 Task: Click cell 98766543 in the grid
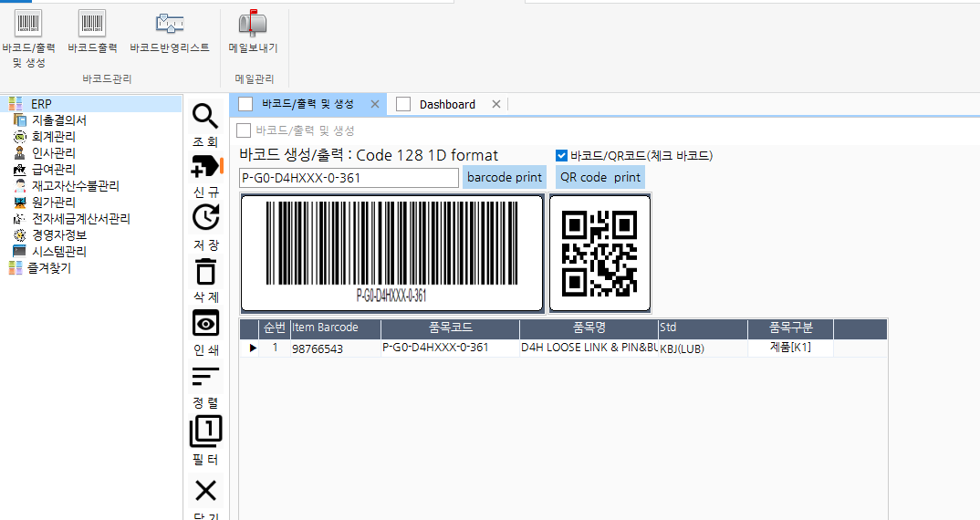click(335, 348)
